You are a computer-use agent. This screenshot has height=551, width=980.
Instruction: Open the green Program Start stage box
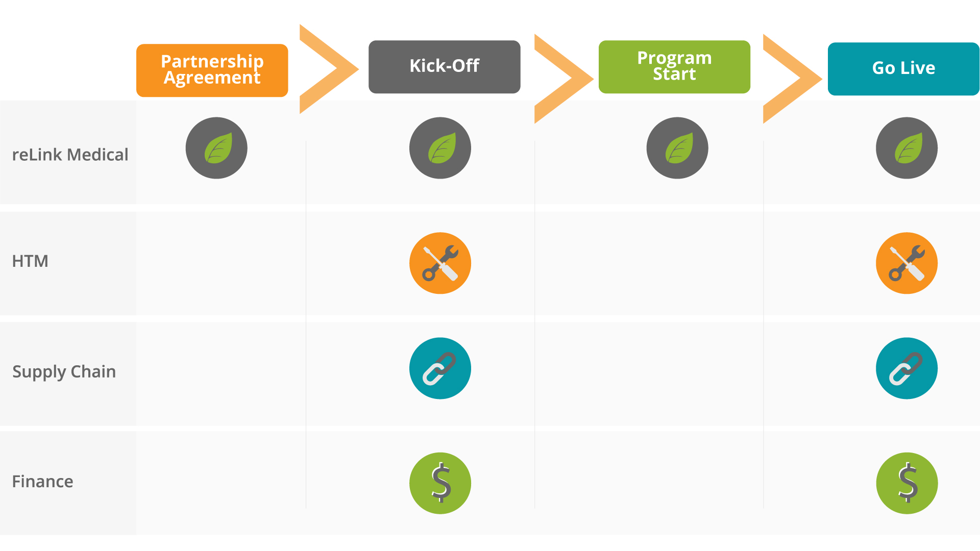[x=674, y=67]
